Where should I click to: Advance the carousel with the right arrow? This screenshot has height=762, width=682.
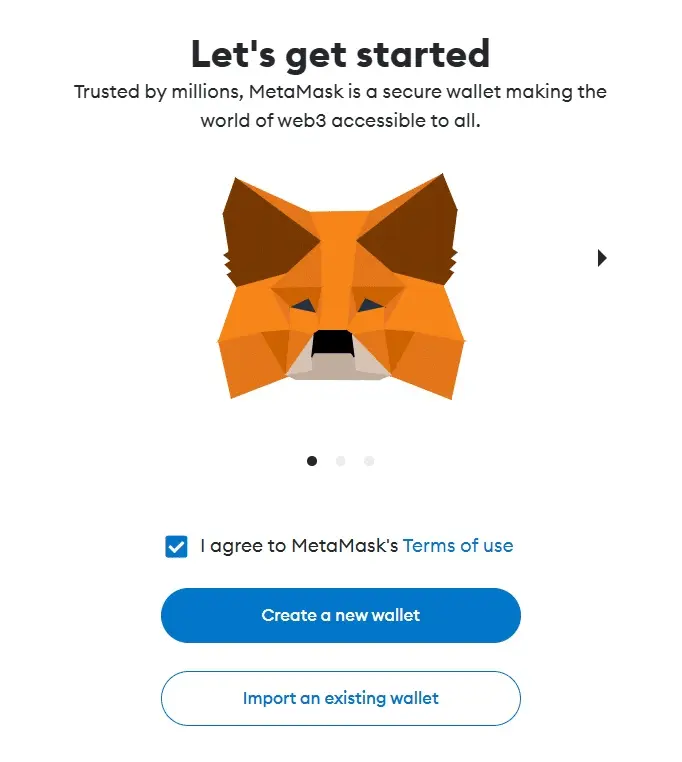(602, 258)
